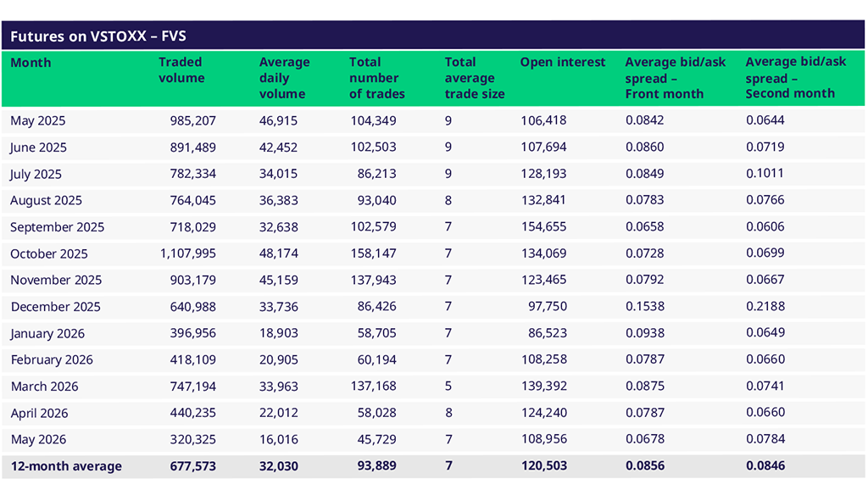
Task: Select open interest value 154,655
Action: point(543,227)
